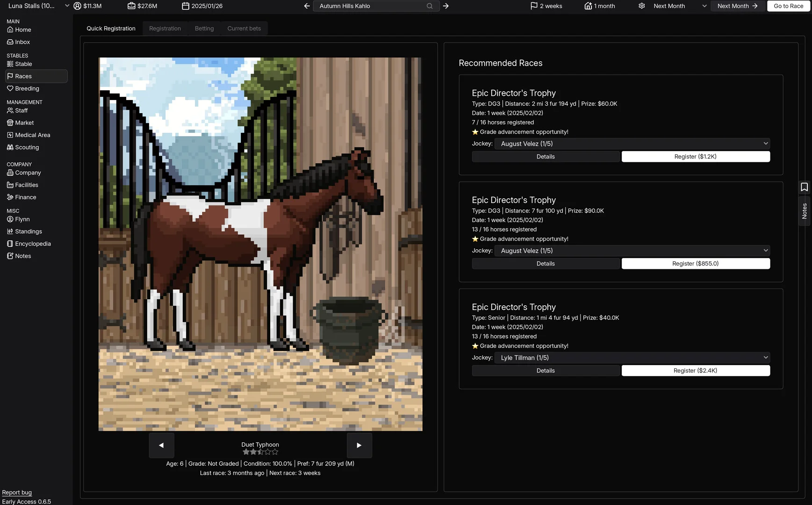
Task: Switch to the Current bets tab
Action: [244, 29]
